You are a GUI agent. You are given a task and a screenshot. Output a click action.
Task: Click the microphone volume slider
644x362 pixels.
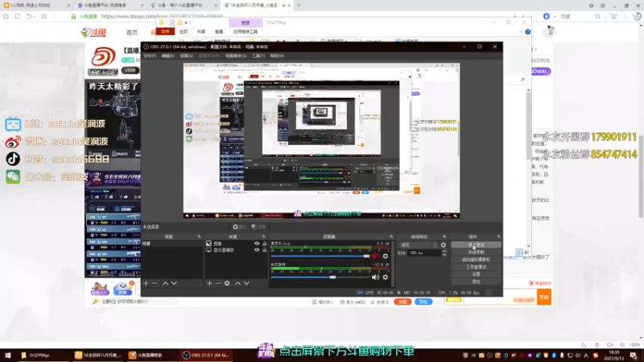tap(320, 256)
